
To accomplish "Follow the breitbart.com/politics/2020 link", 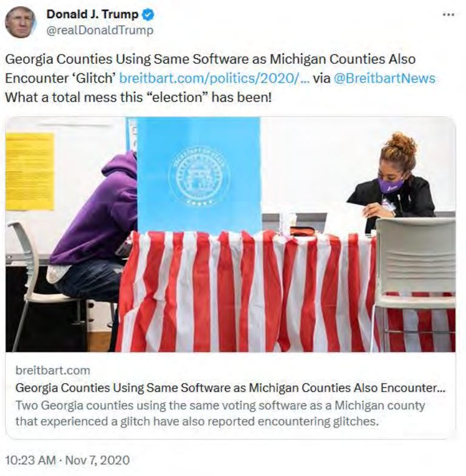I will [x=214, y=78].
